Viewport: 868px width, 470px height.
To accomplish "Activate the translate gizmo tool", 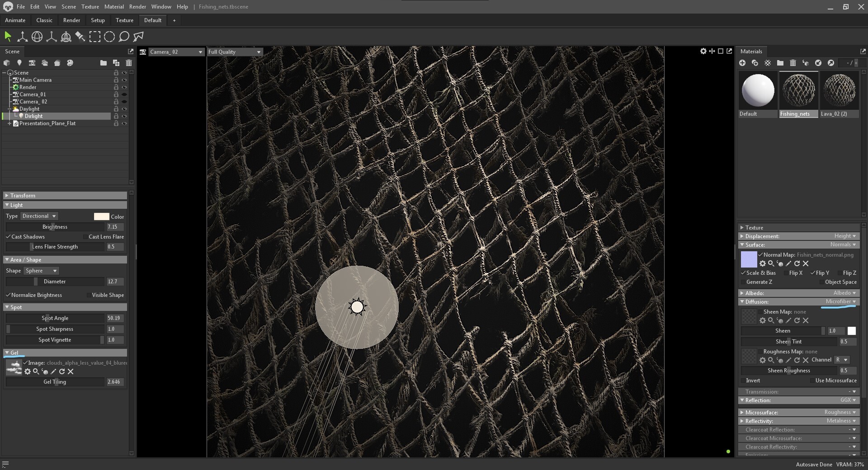I will (22, 37).
